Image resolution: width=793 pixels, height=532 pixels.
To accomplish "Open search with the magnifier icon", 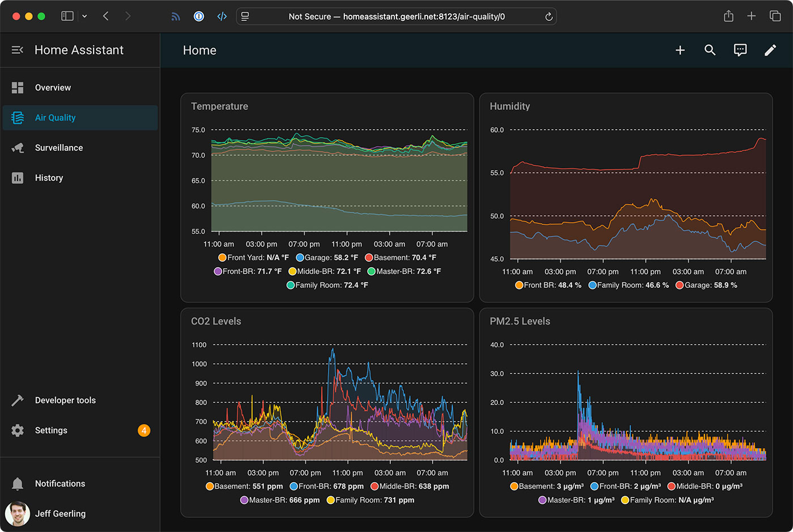I will tap(710, 50).
